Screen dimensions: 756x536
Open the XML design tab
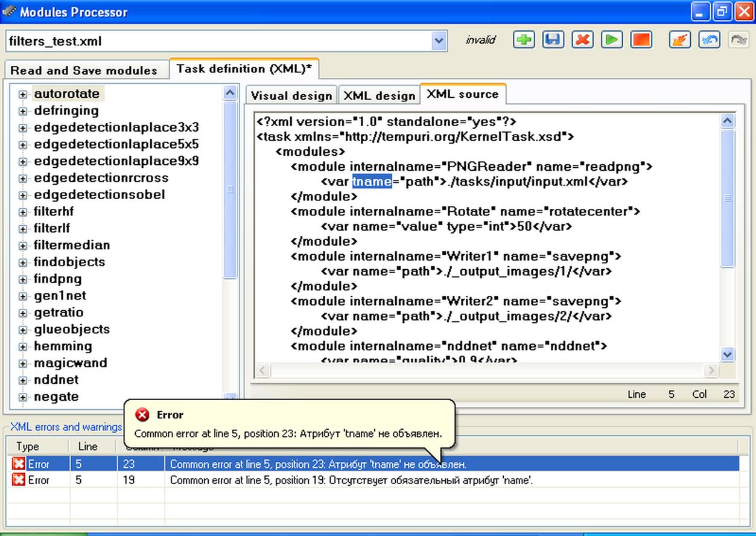379,95
